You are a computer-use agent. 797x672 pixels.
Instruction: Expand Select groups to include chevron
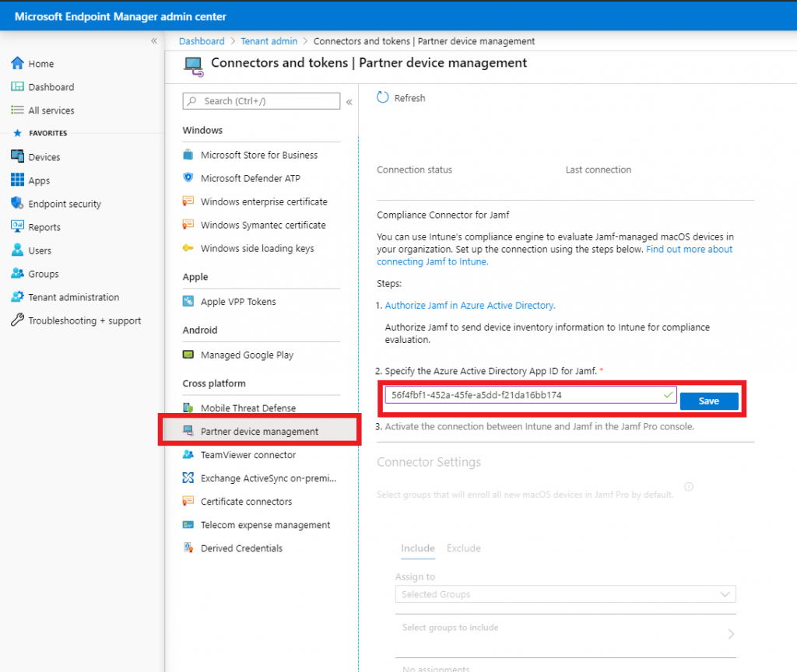tap(730, 634)
